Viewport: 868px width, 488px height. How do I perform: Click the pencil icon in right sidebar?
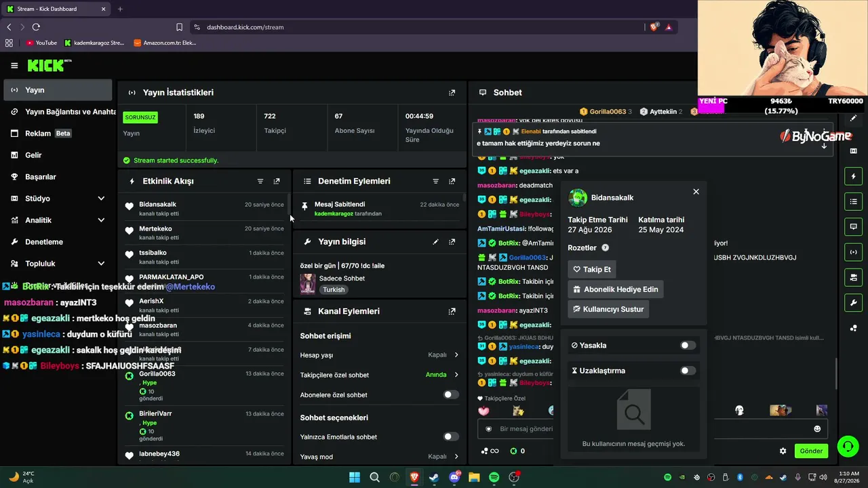pyautogui.click(x=853, y=119)
